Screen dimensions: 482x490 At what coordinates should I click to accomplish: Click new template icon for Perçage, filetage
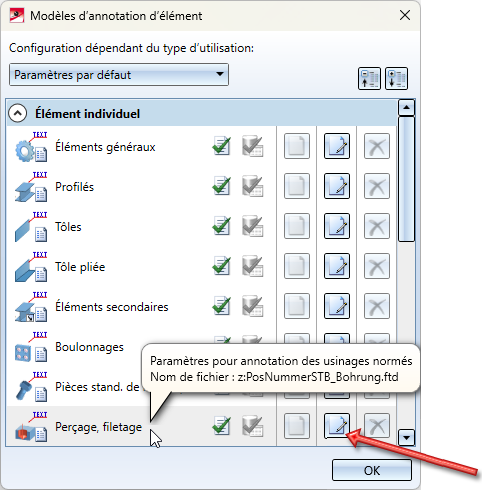coord(297,426)
